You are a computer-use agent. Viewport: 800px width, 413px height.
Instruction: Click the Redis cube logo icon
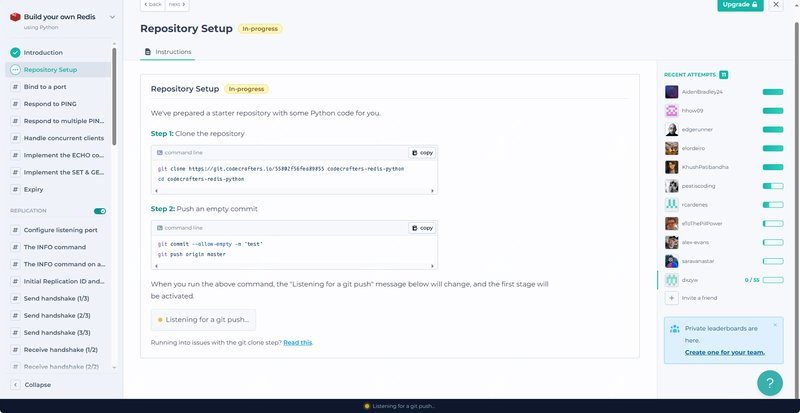tap(16, 17)
